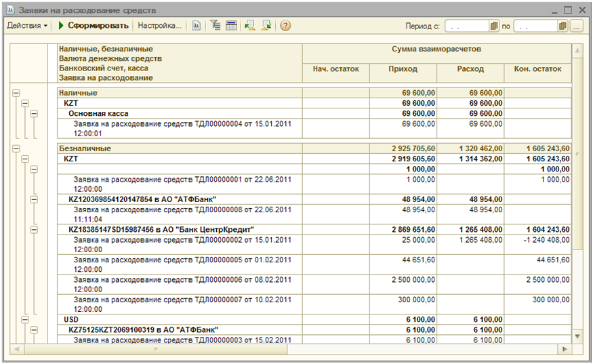The height and width of the screenshot is (364, 593).
Task: Collapse the Наличные group
Action: (x=16, y=93)
